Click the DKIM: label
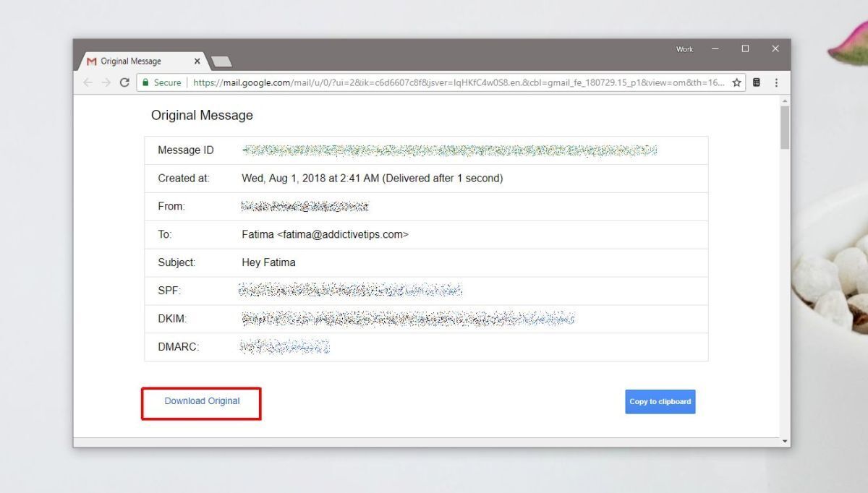868x493 pixels. [172, 319]
